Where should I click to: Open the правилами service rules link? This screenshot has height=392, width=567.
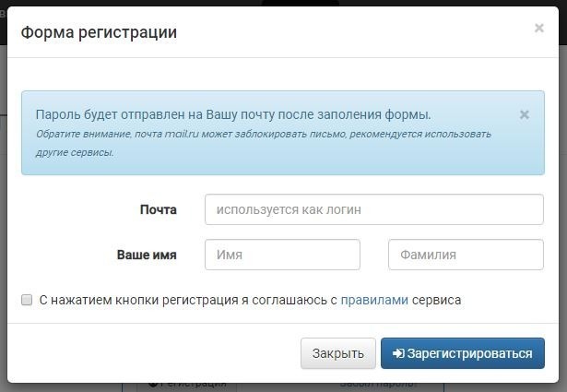374,300
